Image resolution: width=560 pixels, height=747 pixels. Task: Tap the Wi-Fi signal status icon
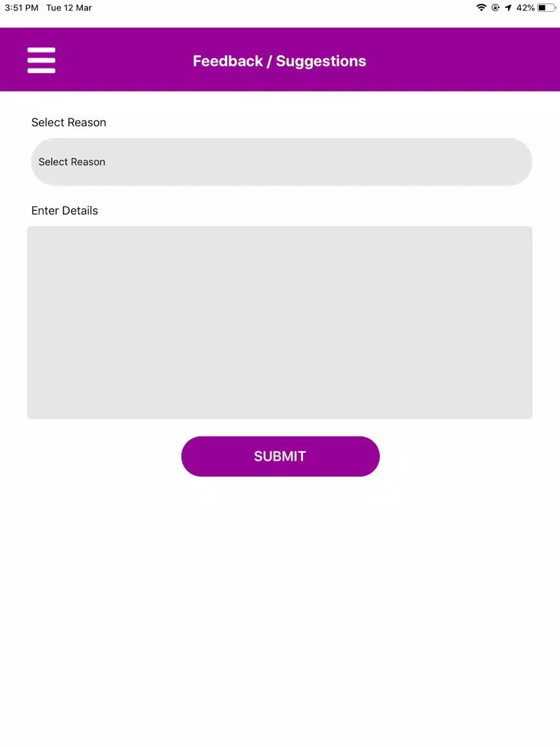click(x=481, y=8)
